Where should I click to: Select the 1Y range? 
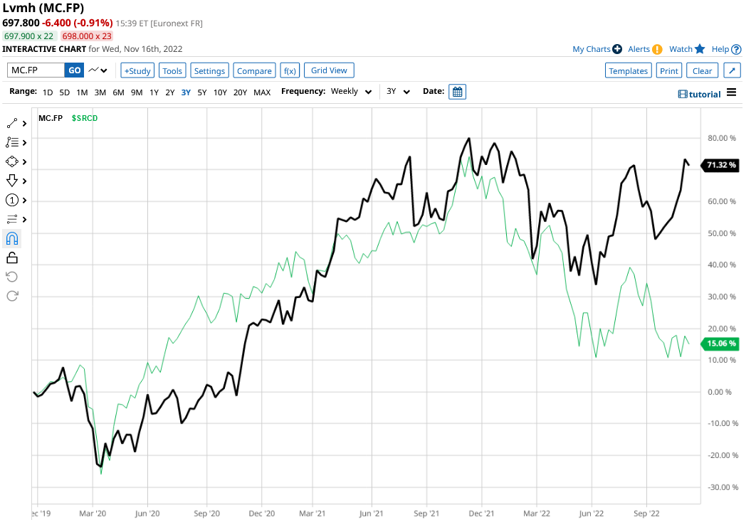coord(154,92)
